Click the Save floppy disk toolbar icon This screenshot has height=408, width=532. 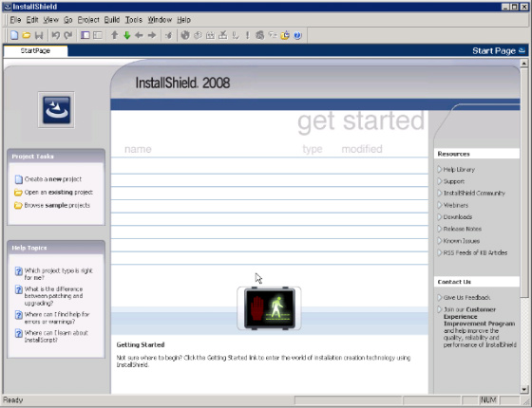[39, 35]
